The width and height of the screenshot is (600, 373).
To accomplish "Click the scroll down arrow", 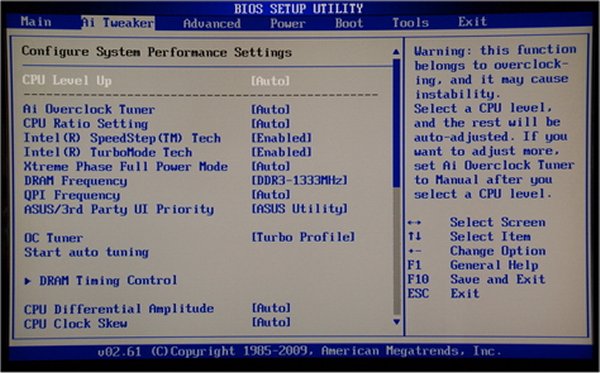I will [396, 322].
